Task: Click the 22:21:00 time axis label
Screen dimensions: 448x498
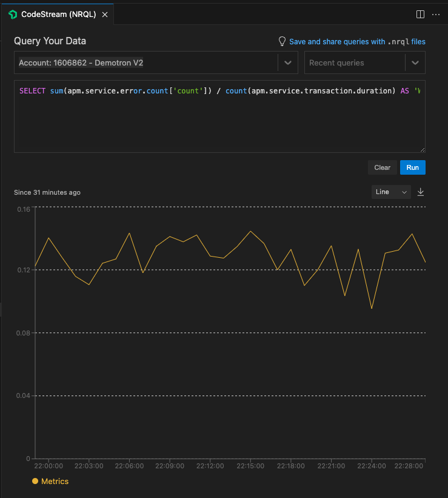Action: coord(331,466)
